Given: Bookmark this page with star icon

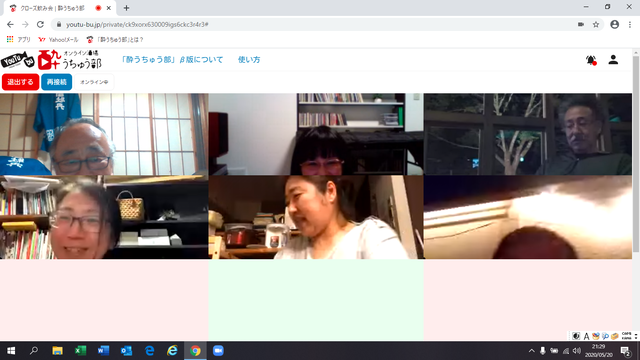Looking at the screenshot, I should (596, 24).
